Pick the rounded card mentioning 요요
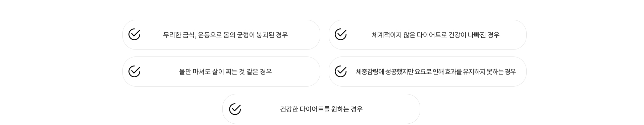 (428, 72)
